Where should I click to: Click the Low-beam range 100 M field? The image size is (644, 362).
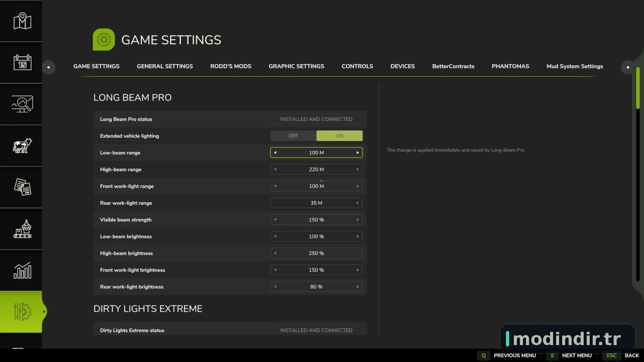pos(316,152)
